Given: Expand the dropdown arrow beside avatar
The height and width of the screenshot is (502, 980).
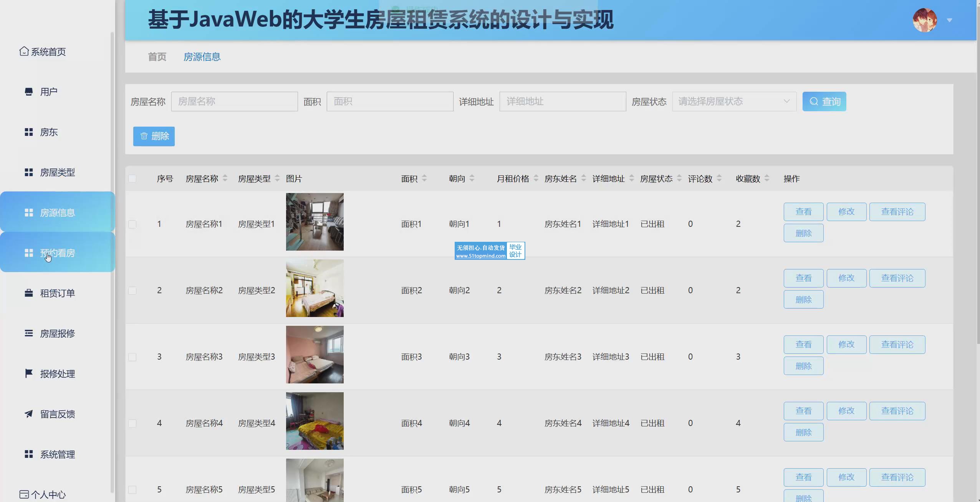Looking at the screenshot, I should [950, 20].
